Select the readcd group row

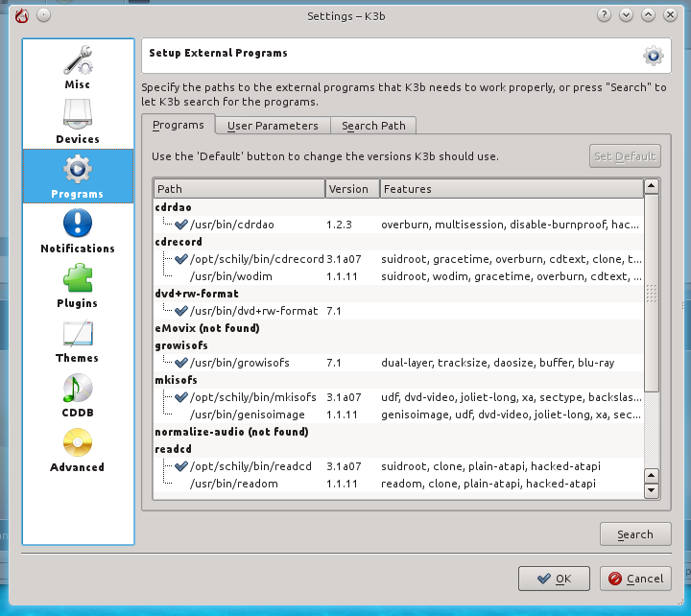399,449
